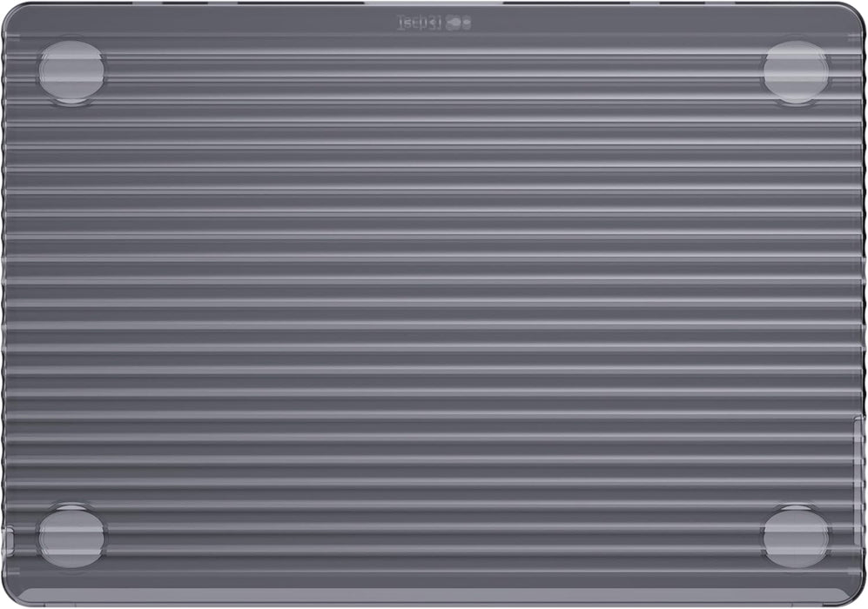Click the bottom edge midway between lower feet
868x609 pixels.
(434, 602)
